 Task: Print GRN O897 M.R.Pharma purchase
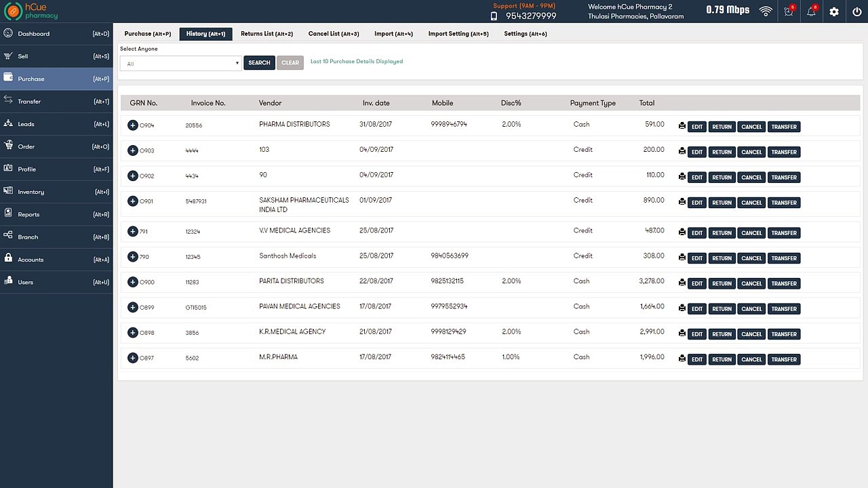point(682,359)
